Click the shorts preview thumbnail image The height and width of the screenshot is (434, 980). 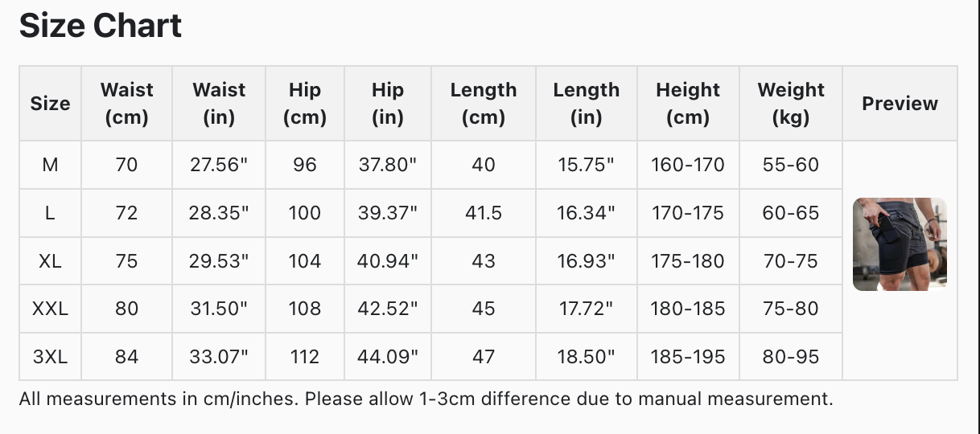900,244
